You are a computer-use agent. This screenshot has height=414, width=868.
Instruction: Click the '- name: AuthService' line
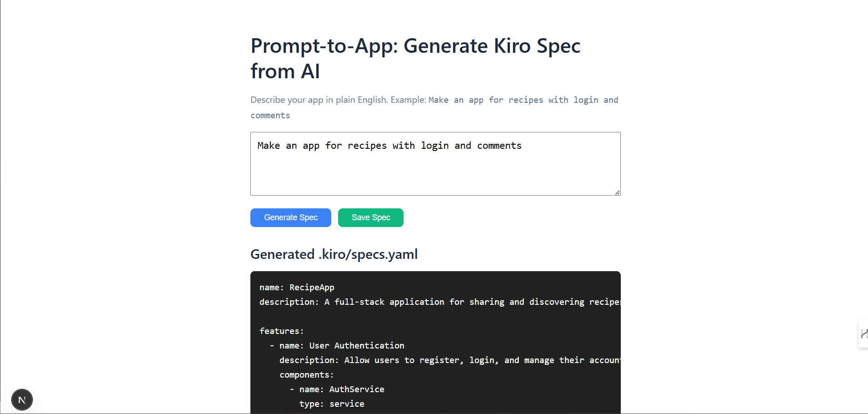click(337, 389)
